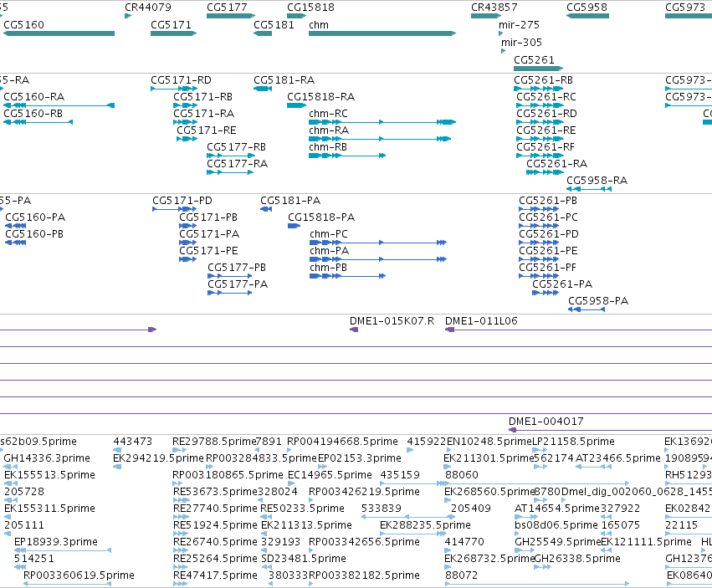Open protein CG5261-PA
This screenshot has width=712, height=588.
562,284
